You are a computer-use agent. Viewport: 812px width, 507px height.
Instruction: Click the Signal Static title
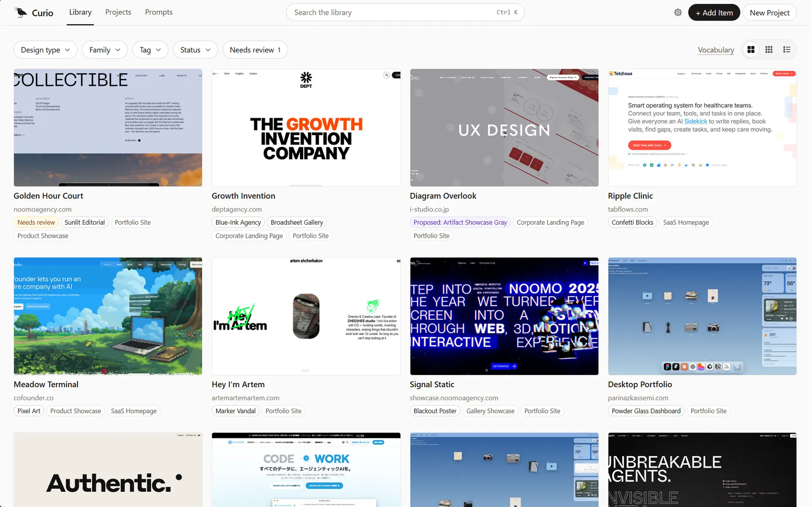(x=432, y=384)
